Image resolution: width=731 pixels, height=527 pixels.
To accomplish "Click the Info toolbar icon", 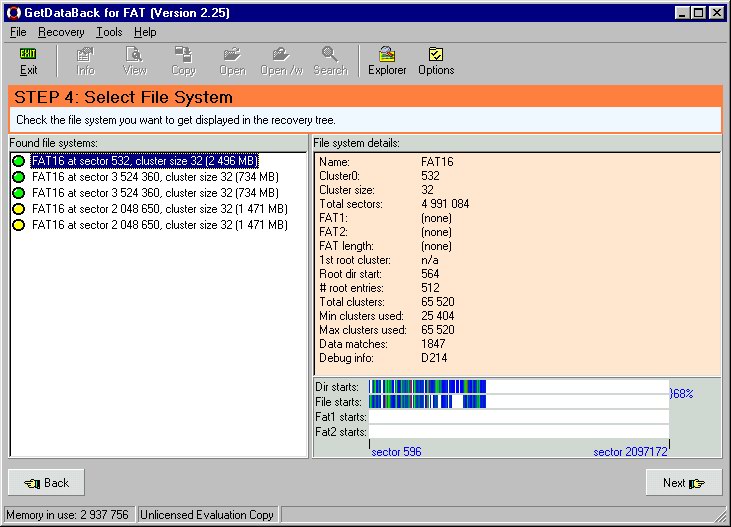I will click(85, 61).
